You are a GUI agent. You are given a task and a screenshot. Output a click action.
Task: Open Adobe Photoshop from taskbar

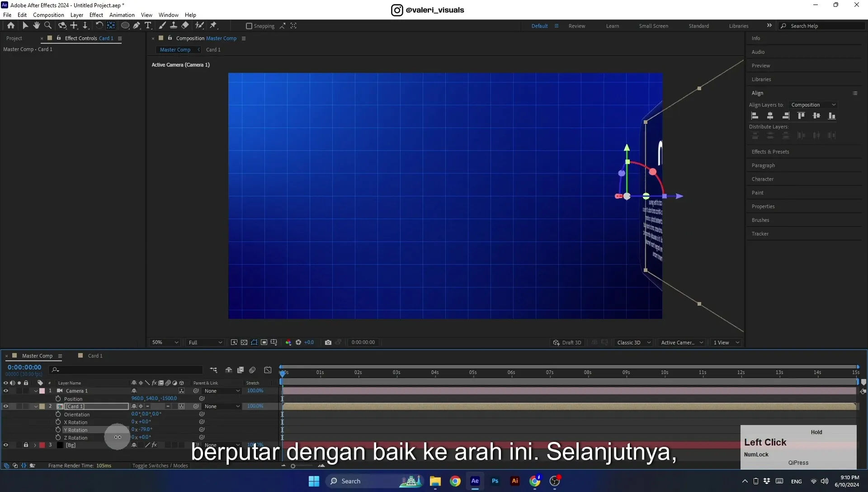coord(495,481)
